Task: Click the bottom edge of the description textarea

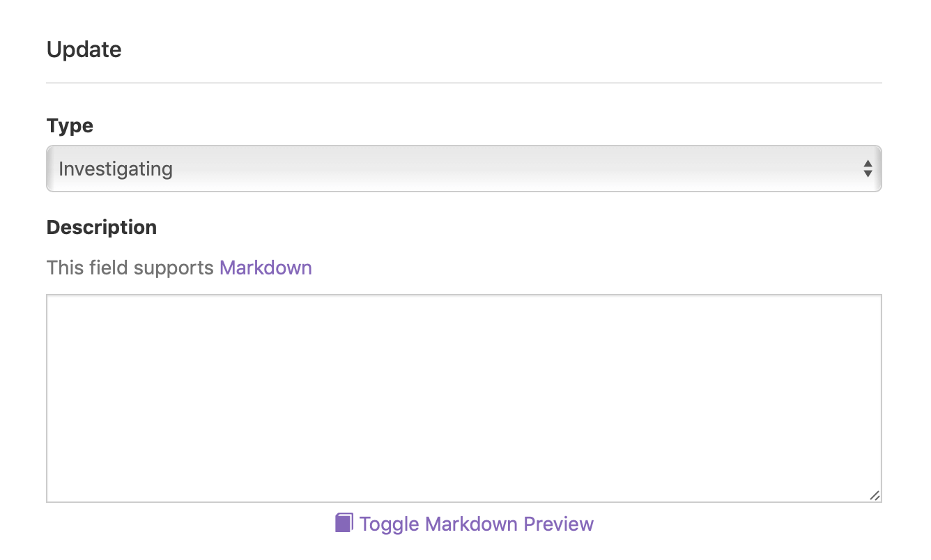Action: click(x=464, y=501)
